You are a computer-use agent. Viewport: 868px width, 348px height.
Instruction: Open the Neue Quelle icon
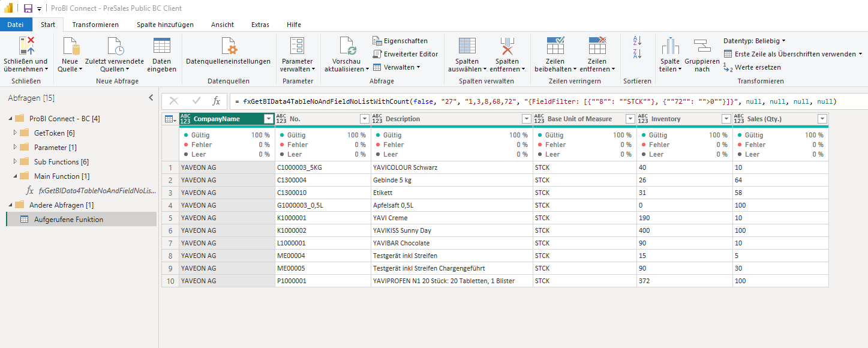coord(71,46)
